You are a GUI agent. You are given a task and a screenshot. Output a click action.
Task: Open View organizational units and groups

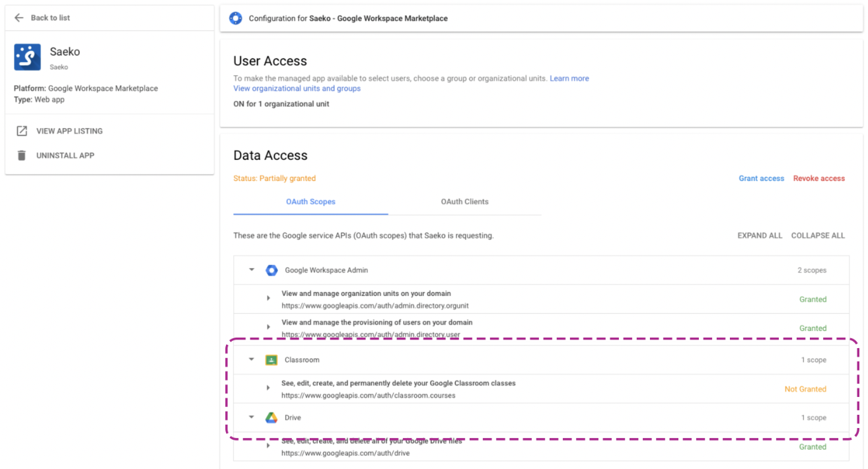(297, 89)
